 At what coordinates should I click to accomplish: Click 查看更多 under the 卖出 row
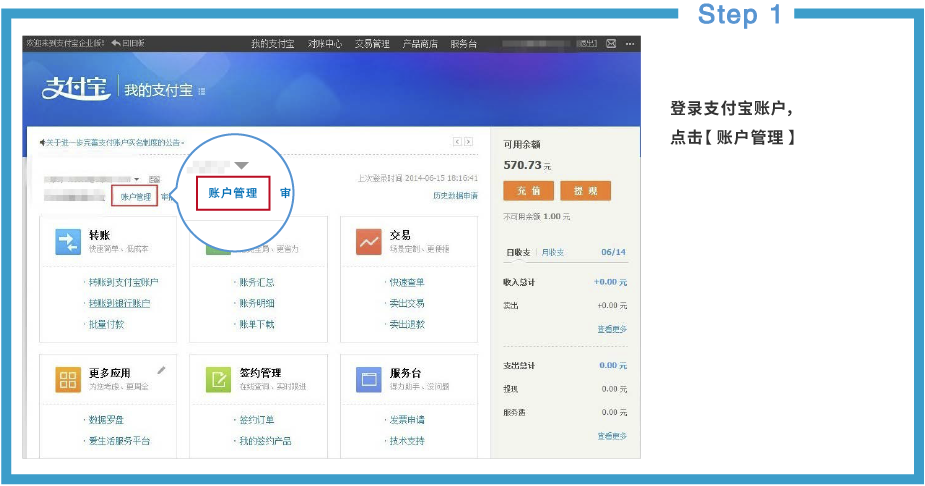612,329
